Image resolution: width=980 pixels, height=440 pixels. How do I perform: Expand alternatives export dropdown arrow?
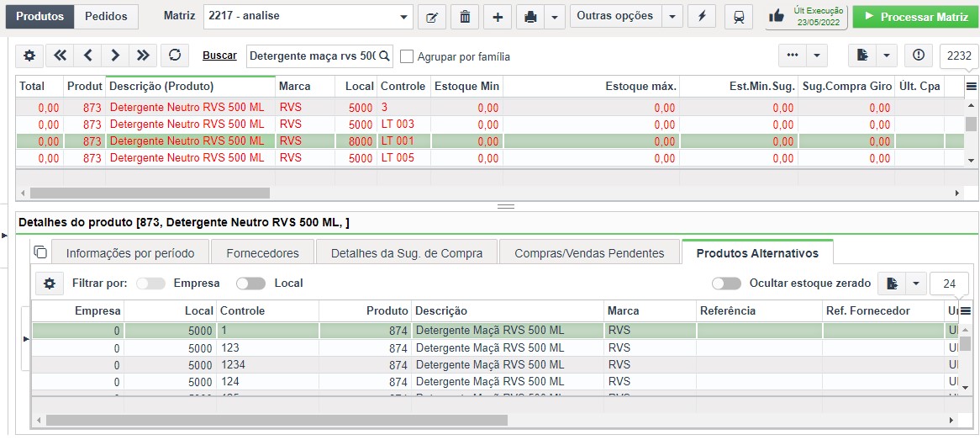tap(916, 284)
